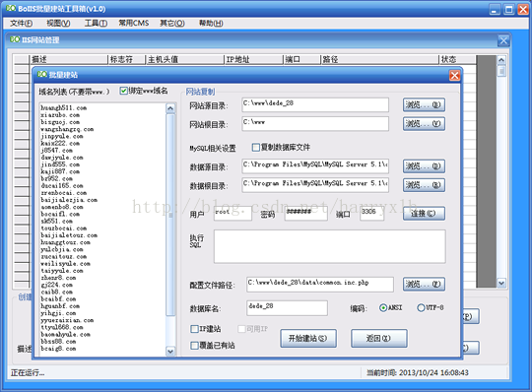
Task: Click the 执行SQL text area
Action: coord(329,246)
